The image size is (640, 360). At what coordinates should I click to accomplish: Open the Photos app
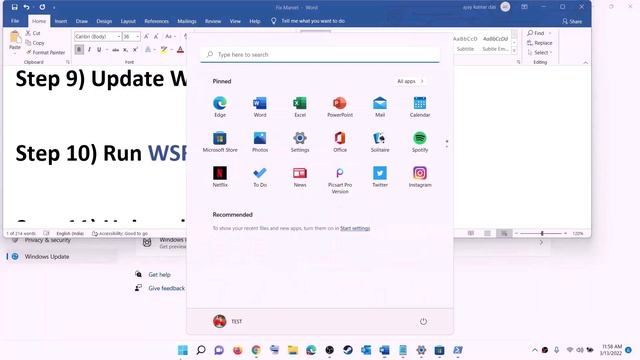tap(260, 142)
